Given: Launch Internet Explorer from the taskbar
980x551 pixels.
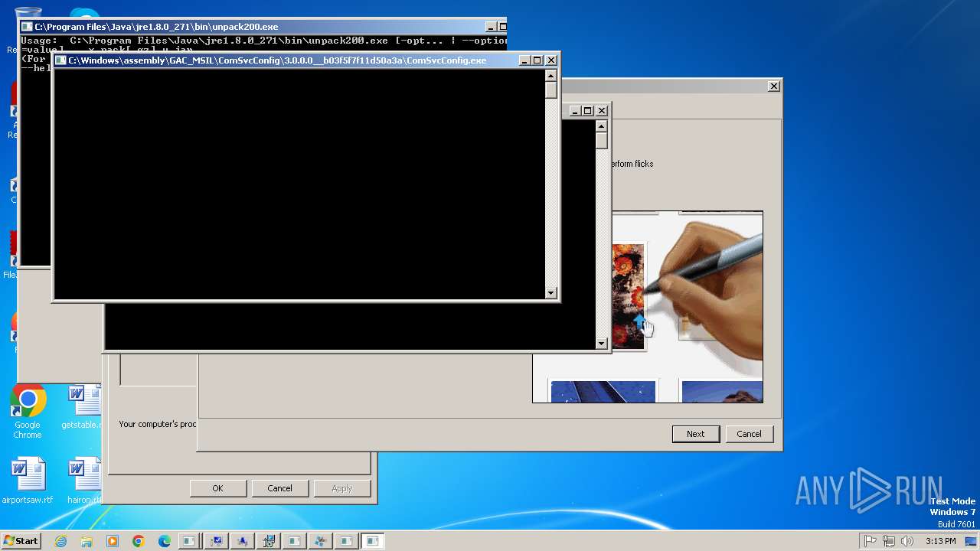Looking at the screenshot, I should pyautogui.click(x=60, y=541).
